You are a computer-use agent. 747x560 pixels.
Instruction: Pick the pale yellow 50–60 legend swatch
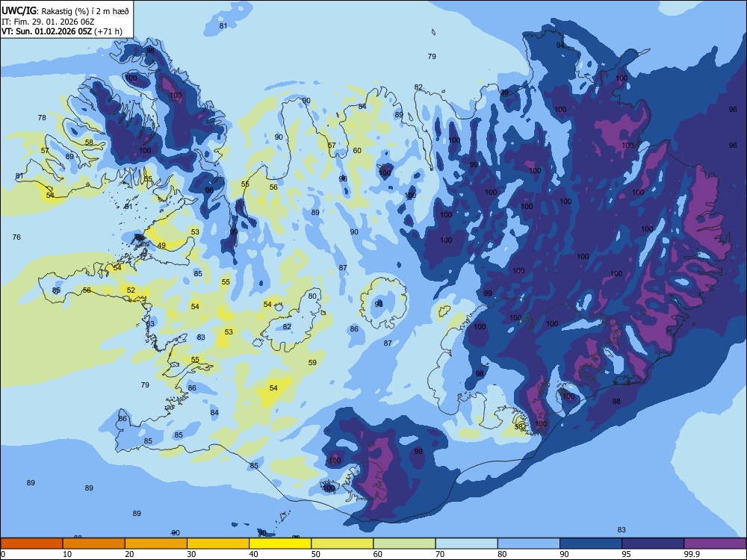343,544
